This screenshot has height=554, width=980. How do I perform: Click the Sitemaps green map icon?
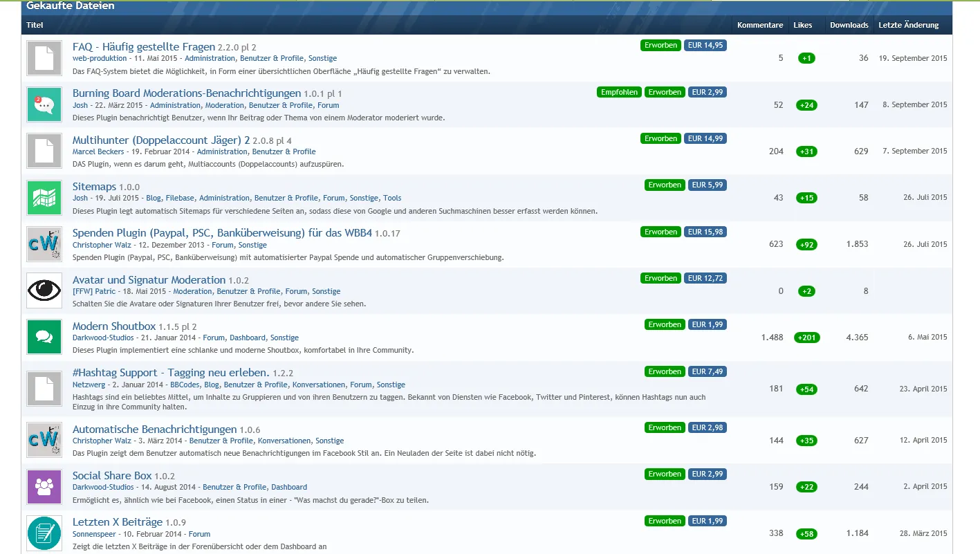[x=44, y=197]
